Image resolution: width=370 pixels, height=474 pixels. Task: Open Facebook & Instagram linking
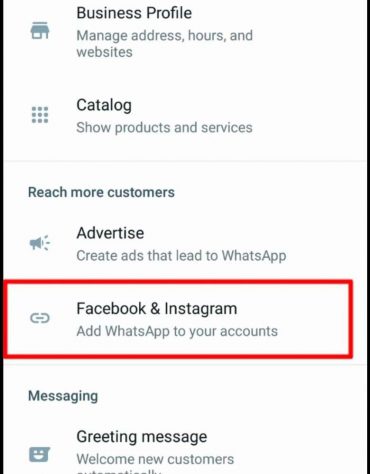tap(178, 319)
